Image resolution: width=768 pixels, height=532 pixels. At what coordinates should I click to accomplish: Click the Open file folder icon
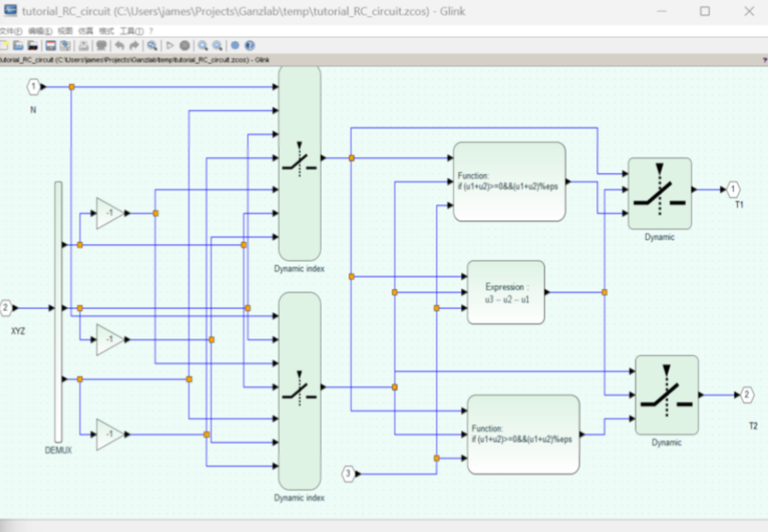point(18,45)
